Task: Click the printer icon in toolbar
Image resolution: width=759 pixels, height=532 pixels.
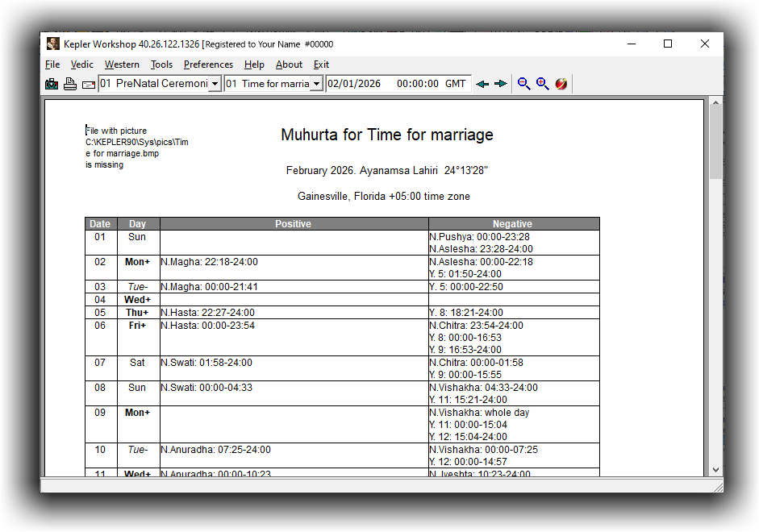Action: point(70,84)
